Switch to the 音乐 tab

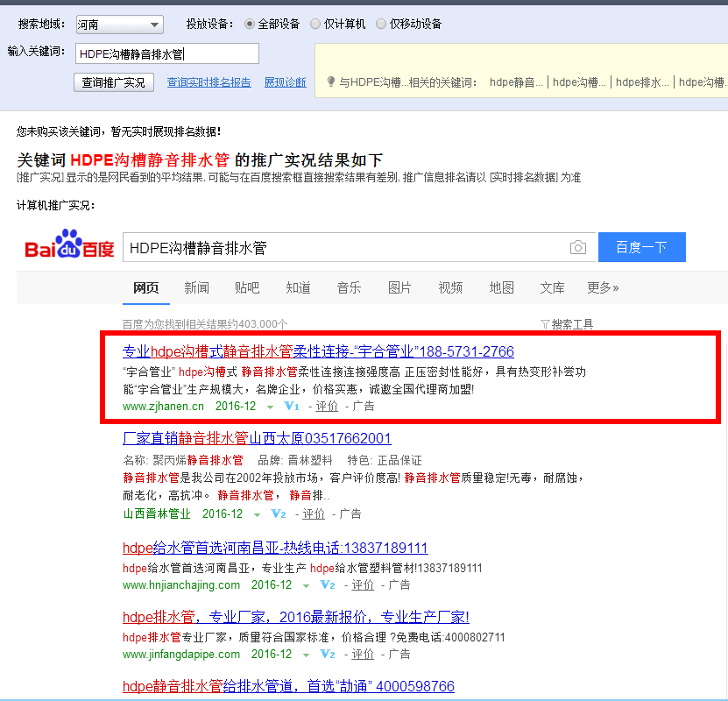(x=349, y=287)
